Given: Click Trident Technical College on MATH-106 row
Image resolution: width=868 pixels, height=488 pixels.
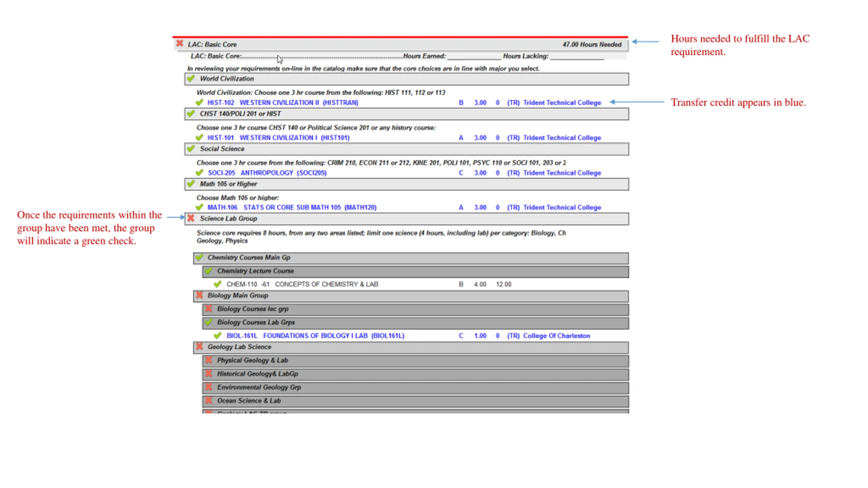Looking at the screenshot, I should (x=562, y=207).
